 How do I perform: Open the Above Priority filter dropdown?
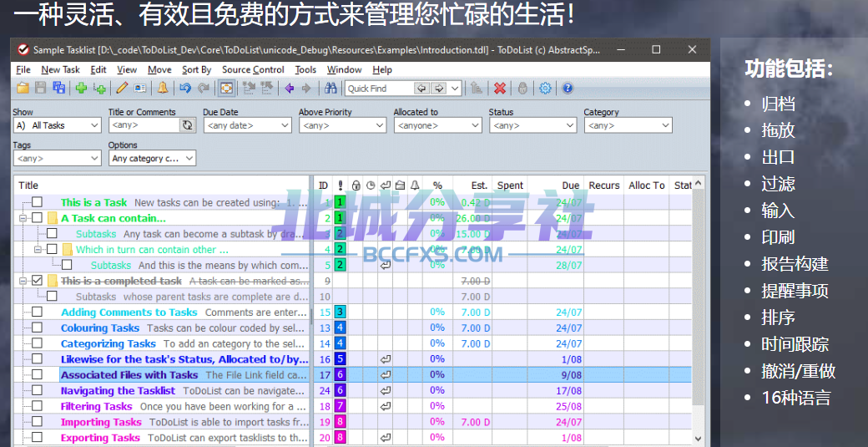click(x=343, y=125)
